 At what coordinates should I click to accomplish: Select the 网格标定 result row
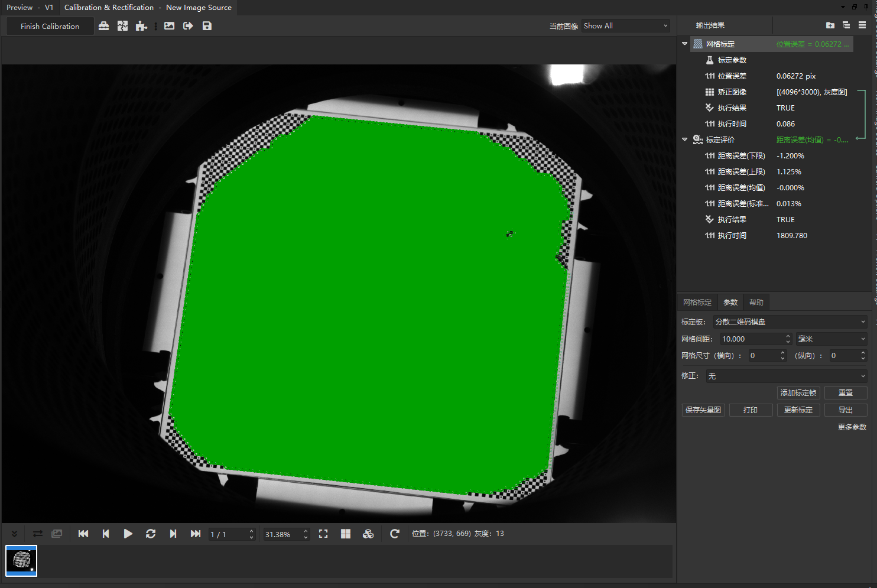[772, 44]
